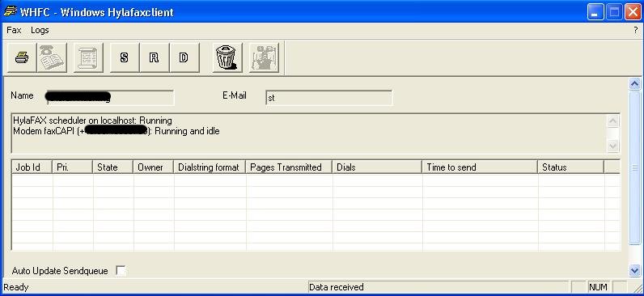Sort by Pri. column header
Viewport: 644px width, 296px height.
point(73,167)
